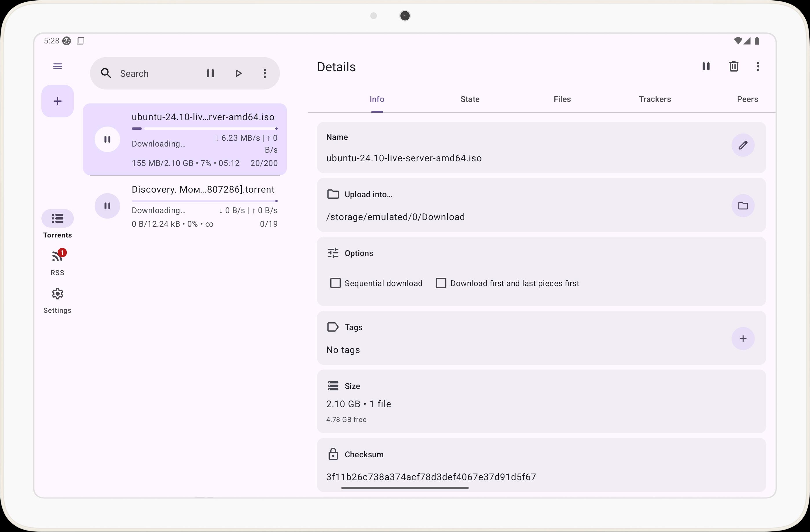Click ubuntu torrent progress bar
The height and width of the screenshot is (532, 810).
pos(204,129)
